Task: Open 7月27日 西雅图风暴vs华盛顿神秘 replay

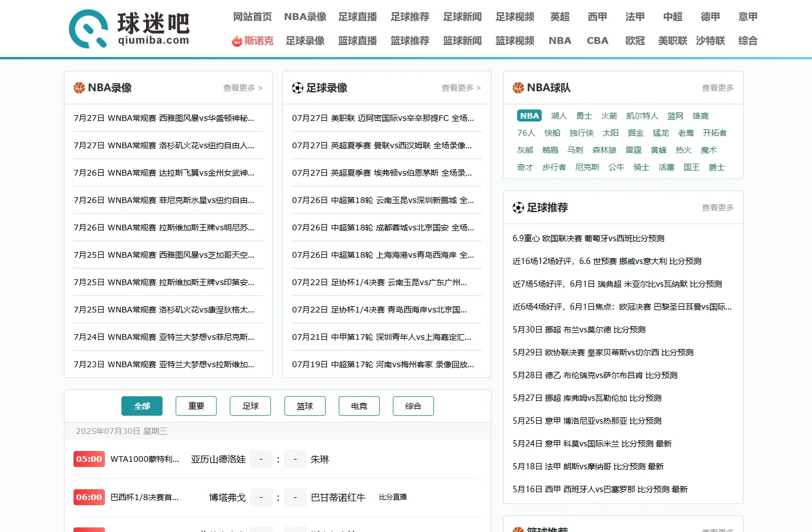Action: [164, 118]
